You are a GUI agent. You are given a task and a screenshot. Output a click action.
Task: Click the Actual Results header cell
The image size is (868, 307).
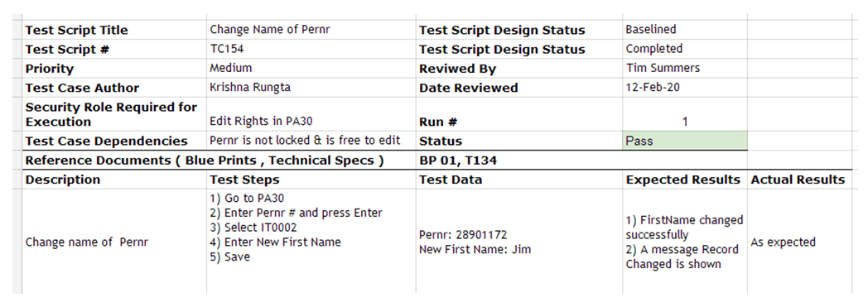click(x=798, y=180)
